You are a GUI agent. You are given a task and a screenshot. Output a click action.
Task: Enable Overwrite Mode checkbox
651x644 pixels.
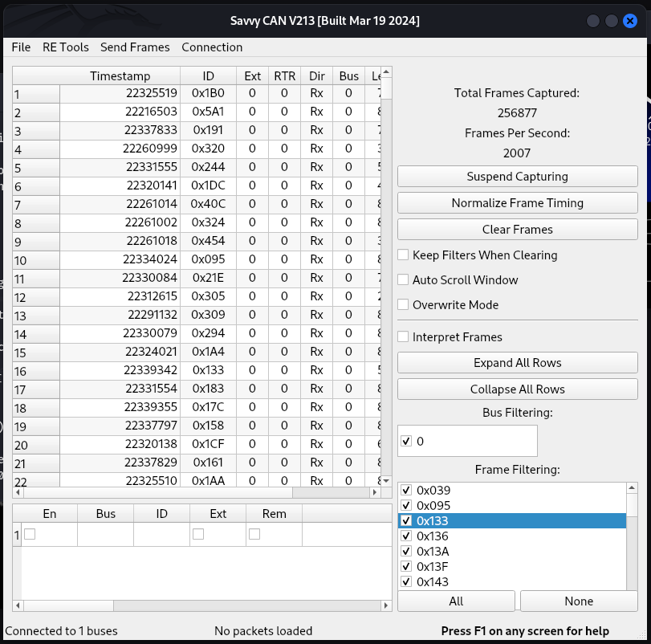pyautogui.click(x=404, y=305)
